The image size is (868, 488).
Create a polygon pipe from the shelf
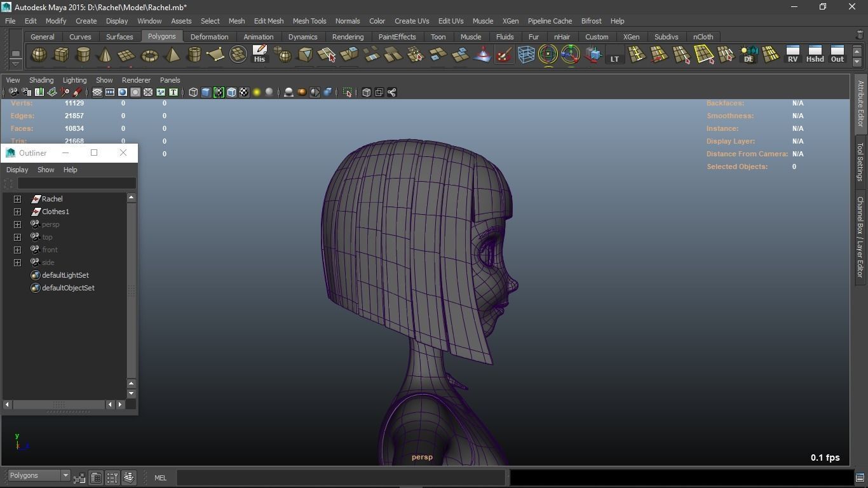click(194, 55)
